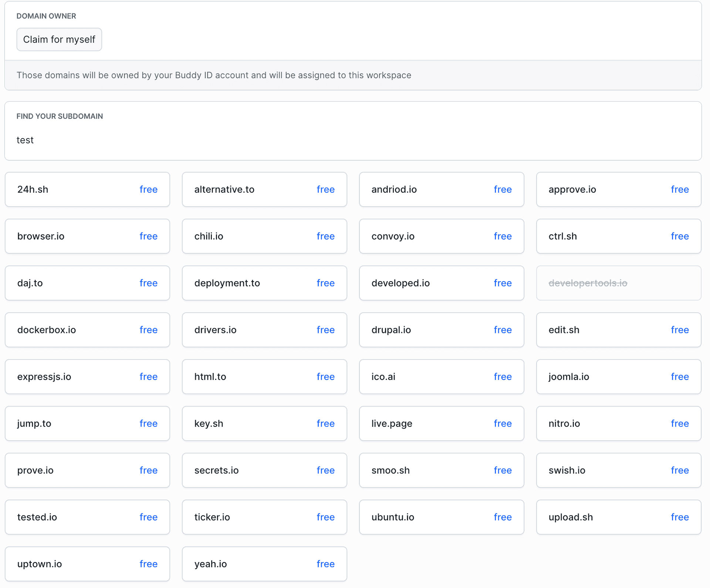Pick the developed.io domain

point(442,283)
